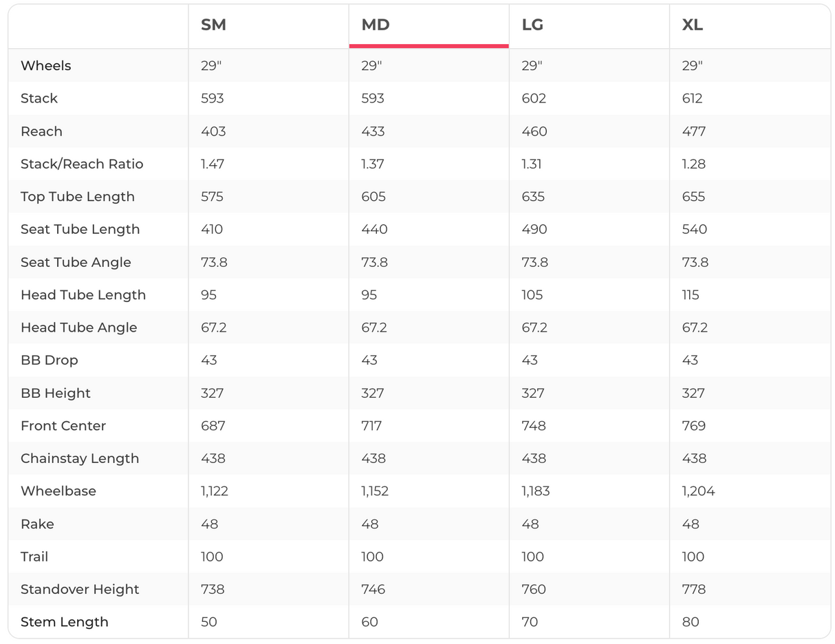Switch to the LG size column
This screenshot has height=644, width=835.
532,25
